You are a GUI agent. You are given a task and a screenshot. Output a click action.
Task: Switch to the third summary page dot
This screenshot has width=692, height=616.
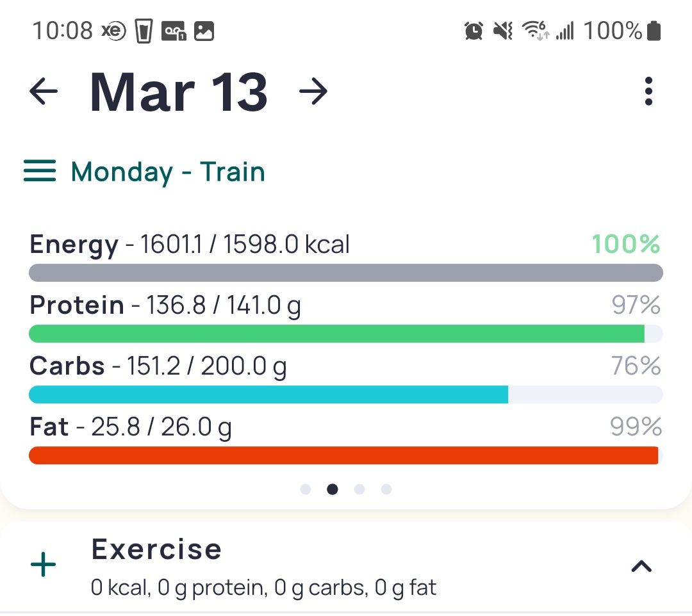(359, 489)
